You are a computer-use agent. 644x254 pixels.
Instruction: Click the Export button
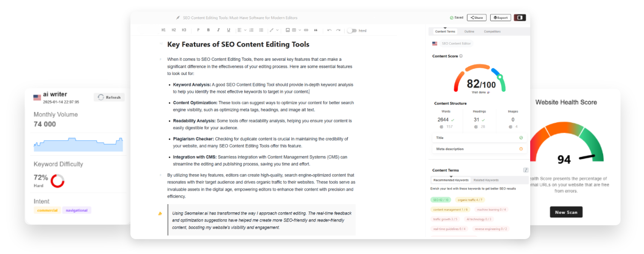[500, 17]
